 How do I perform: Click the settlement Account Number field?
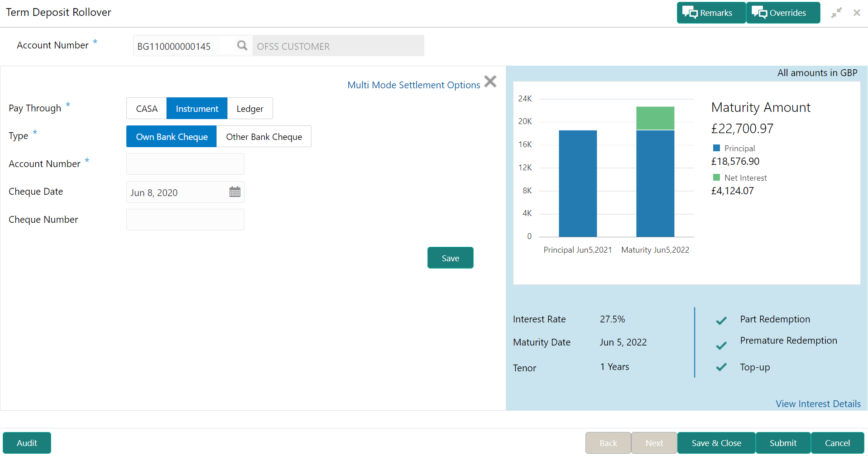point(185,164)
